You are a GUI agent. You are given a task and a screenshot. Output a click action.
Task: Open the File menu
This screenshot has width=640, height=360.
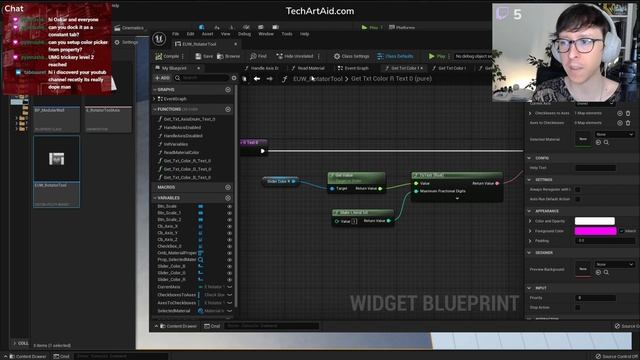click(x=176, y=34)
